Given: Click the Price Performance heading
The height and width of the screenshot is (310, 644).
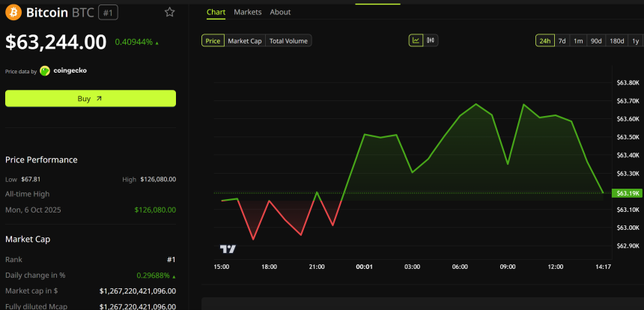Looking at the screenshot, I should (x=41, y=159).
